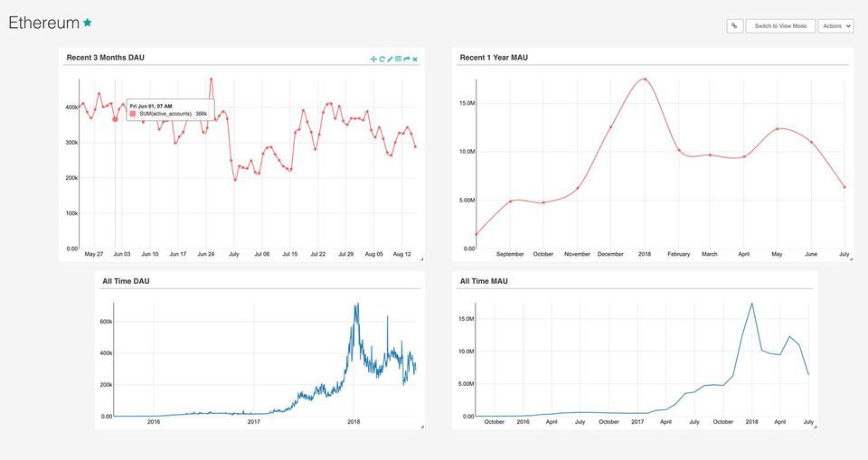Click the Ethereum dashboard title
This screenshot has width=868, height=460.
click(42, 23)
